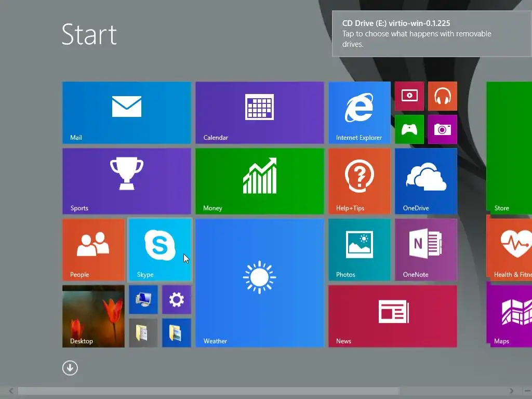This screenshot has height=399, width=532.
Task: Open the Video tile
Action: [409, 96]
